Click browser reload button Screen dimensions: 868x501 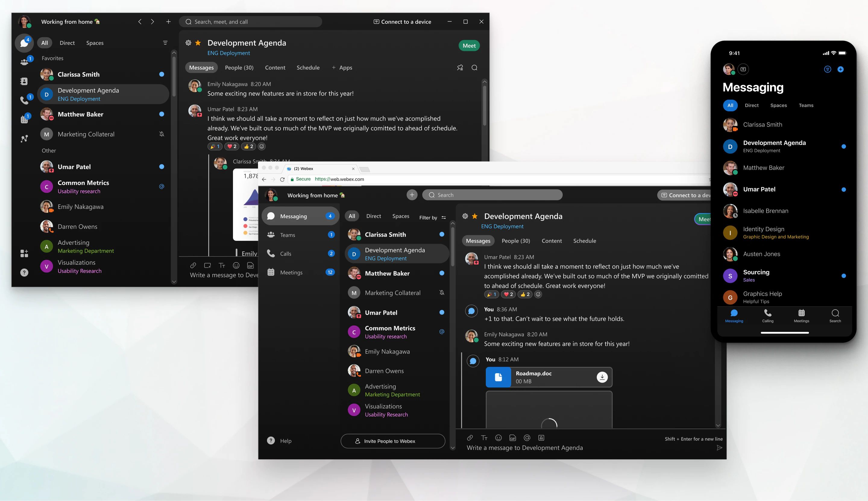pyautogui.click(x=282, y=179)
